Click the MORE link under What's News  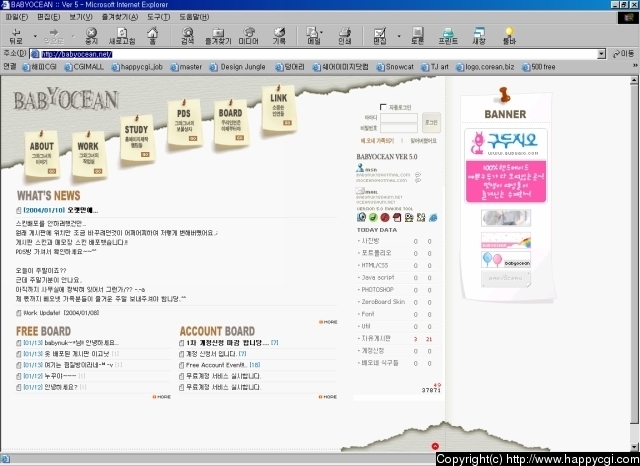(328, 322)
